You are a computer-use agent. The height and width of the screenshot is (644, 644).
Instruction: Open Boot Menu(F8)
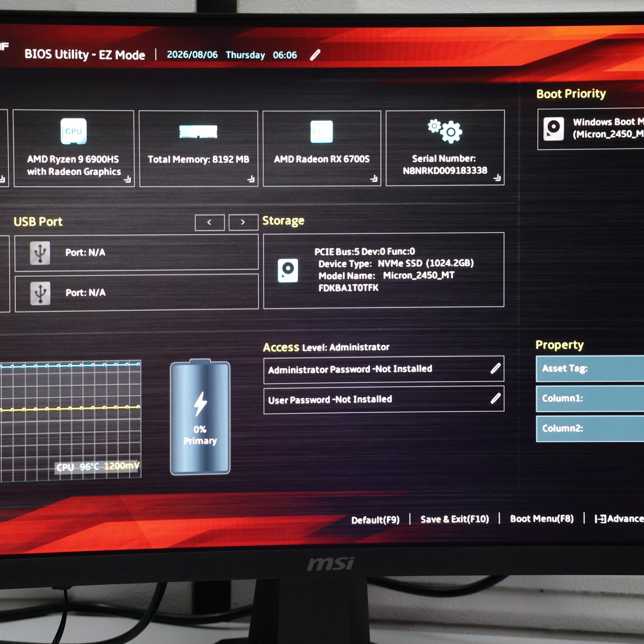pos(542,519)
